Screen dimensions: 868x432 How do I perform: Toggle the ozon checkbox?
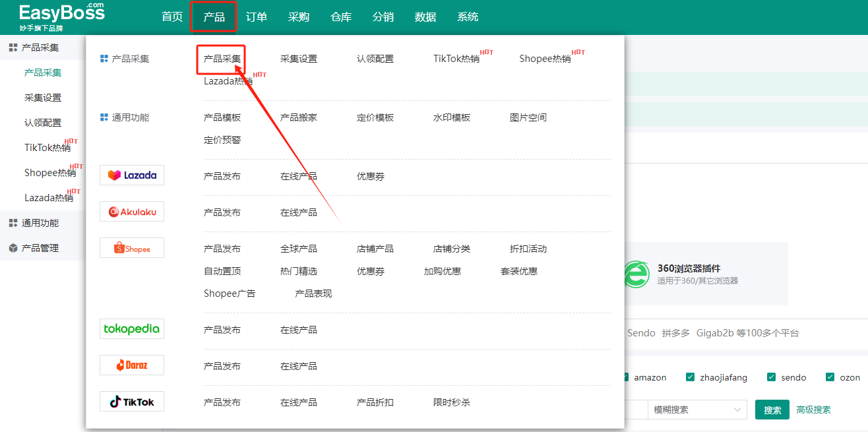pyautogui.click(x=830, y=377)
